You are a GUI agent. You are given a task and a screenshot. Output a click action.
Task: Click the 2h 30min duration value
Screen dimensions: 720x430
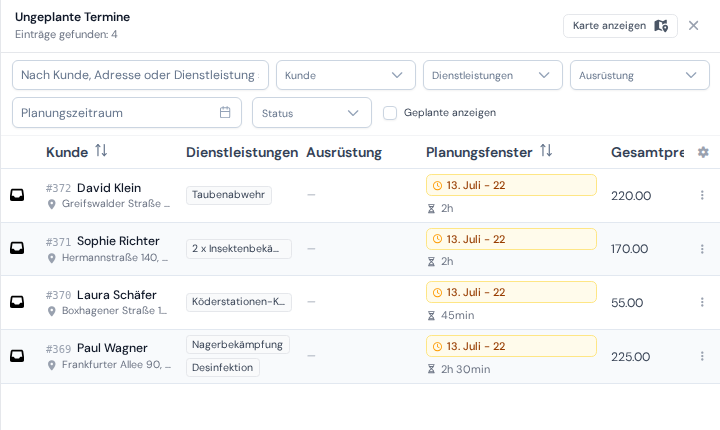click(x=466, y=369)
